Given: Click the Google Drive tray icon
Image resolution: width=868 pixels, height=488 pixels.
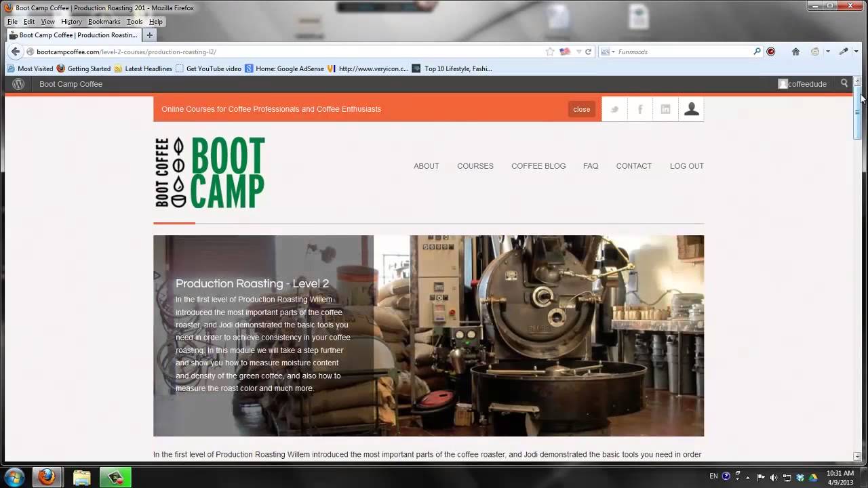Looking at the screenshot, I should [813, 477].
